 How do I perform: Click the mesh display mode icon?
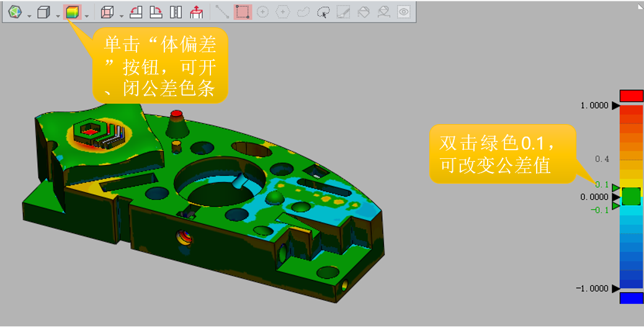click(15, 12)
